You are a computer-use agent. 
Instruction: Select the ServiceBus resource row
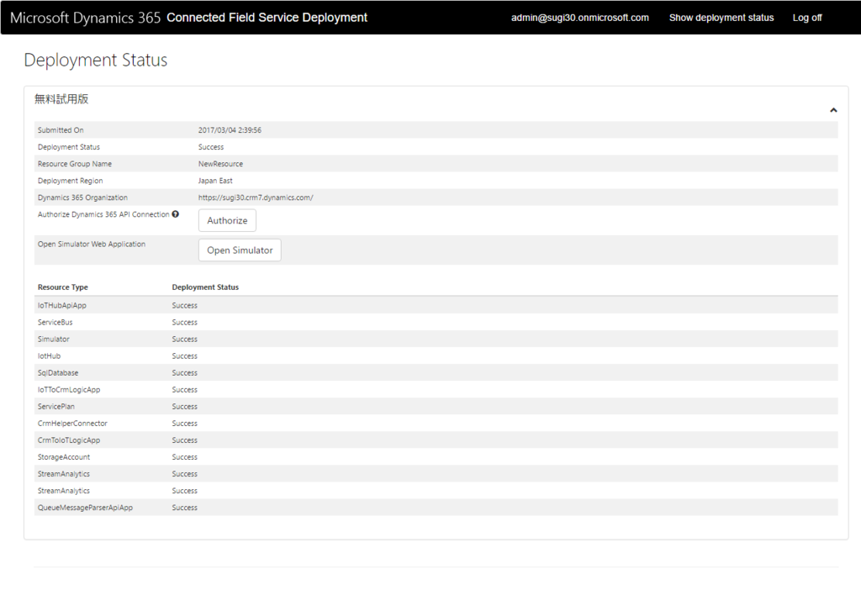coord(436,322)
